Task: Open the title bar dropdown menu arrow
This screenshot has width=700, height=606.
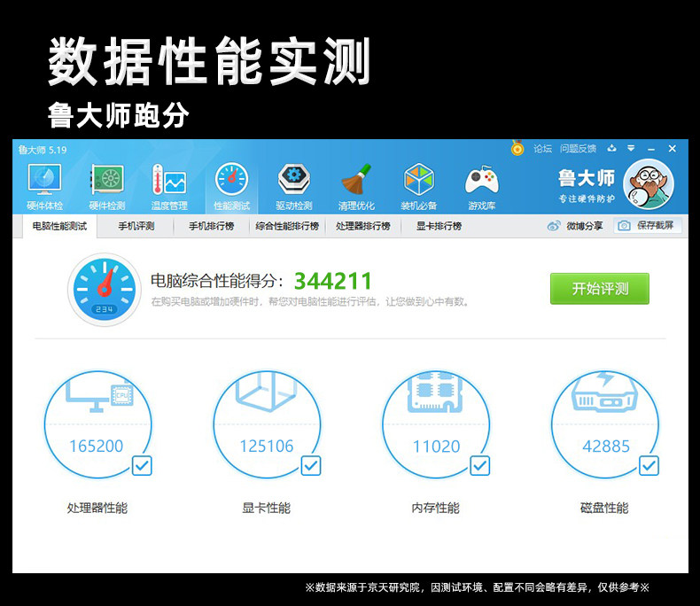Action: (x=631, y=148)
